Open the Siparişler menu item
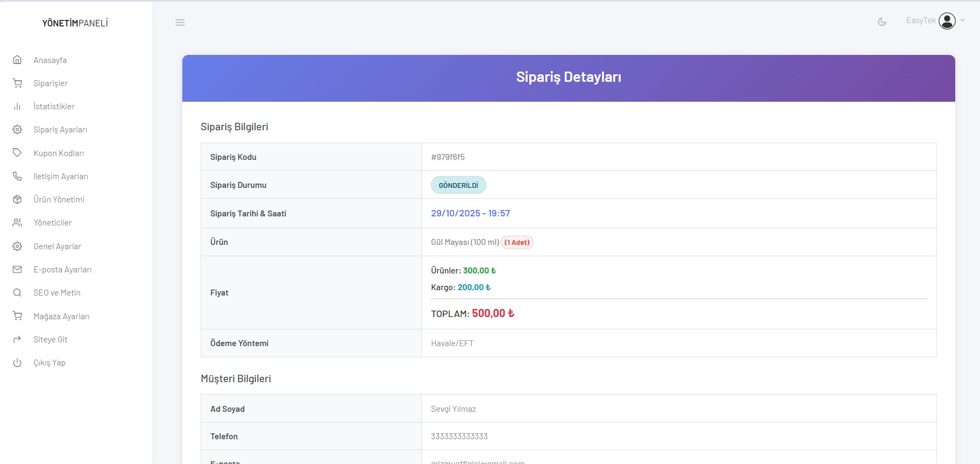The image size is (980, 464). 51,83
